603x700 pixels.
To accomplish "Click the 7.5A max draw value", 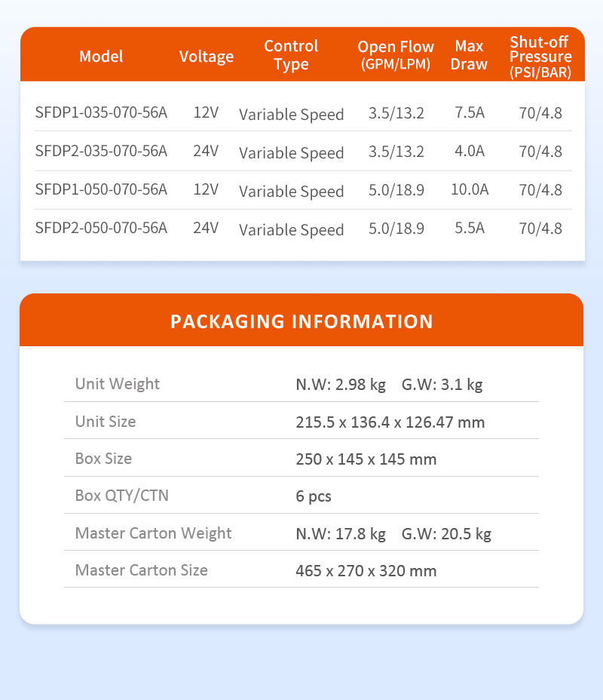I will [470, 113].
